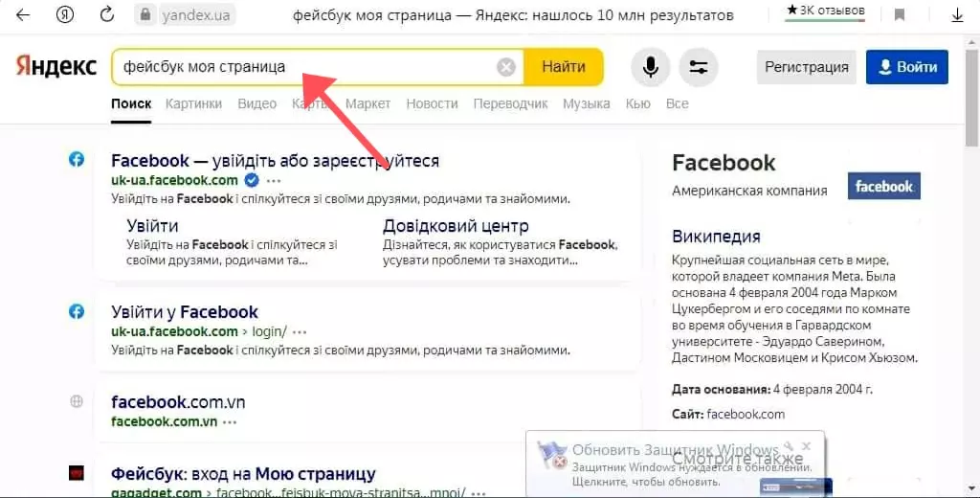The height and width of the screenshot is (498, 980).
Task: Open the Увійти sitelink
Action: 152,226
